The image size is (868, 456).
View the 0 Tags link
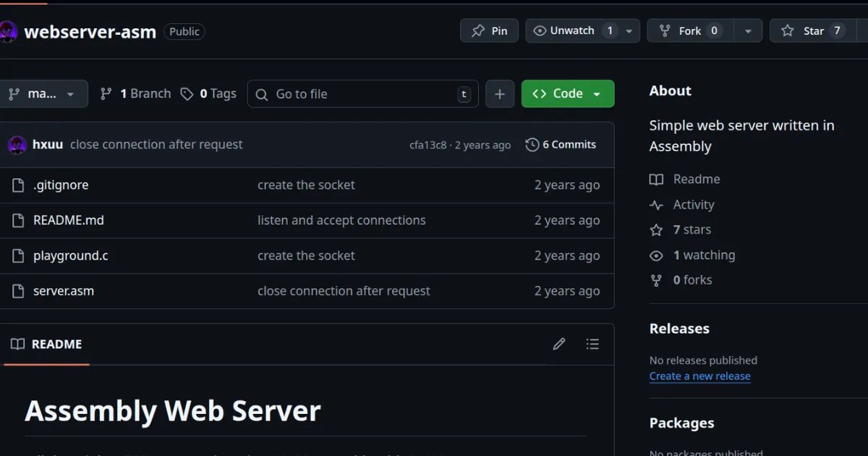(x=208, y=93)
